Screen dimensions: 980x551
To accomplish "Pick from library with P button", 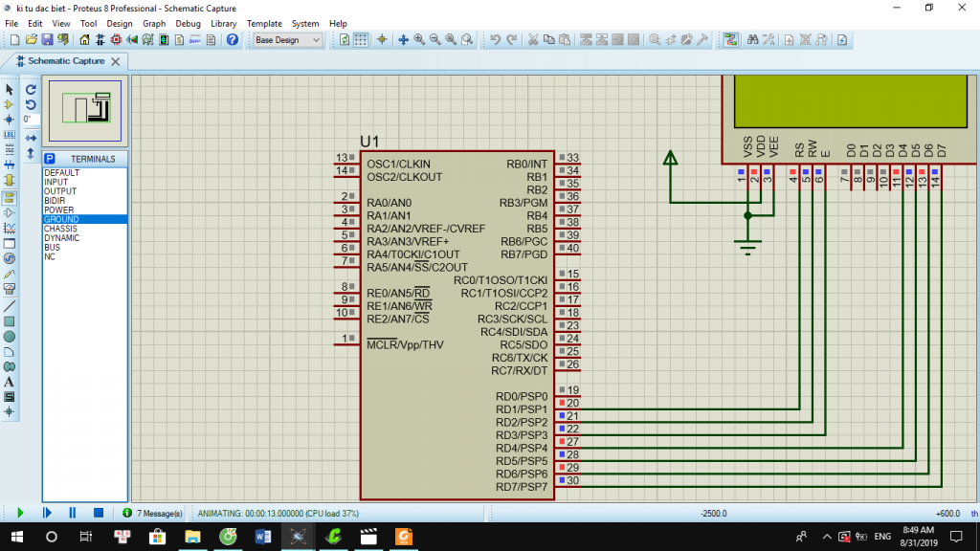I will 50,159.
